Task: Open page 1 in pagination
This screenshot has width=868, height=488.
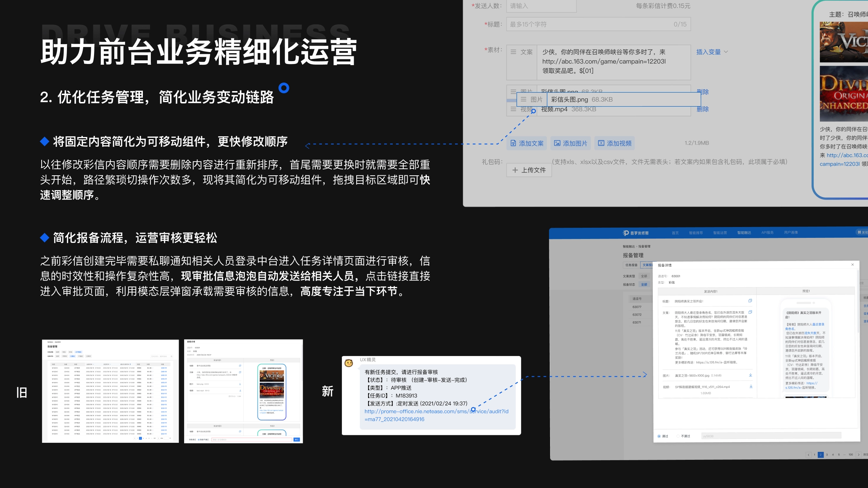Action: coord(814,455)
